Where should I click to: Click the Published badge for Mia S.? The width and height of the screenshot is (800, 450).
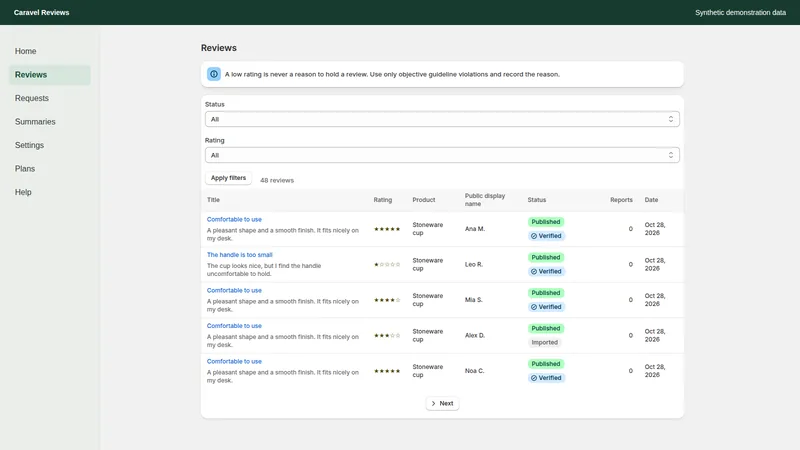point(545,293)
